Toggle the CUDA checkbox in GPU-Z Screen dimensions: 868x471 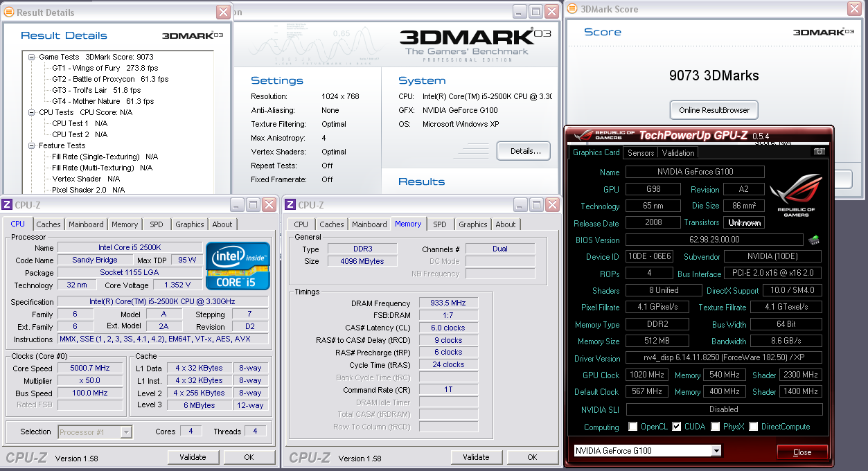coord(677,427)
